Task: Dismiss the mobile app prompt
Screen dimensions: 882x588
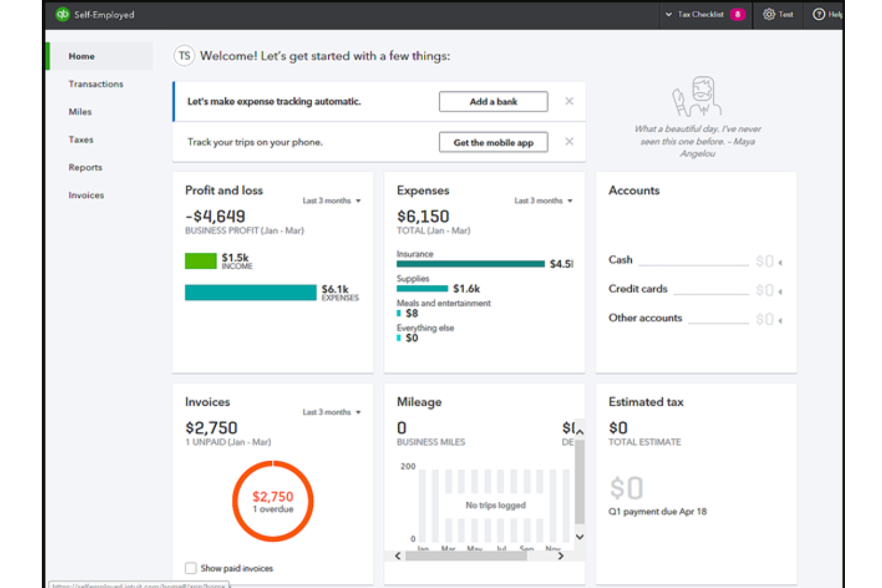Action: [569, 142]
